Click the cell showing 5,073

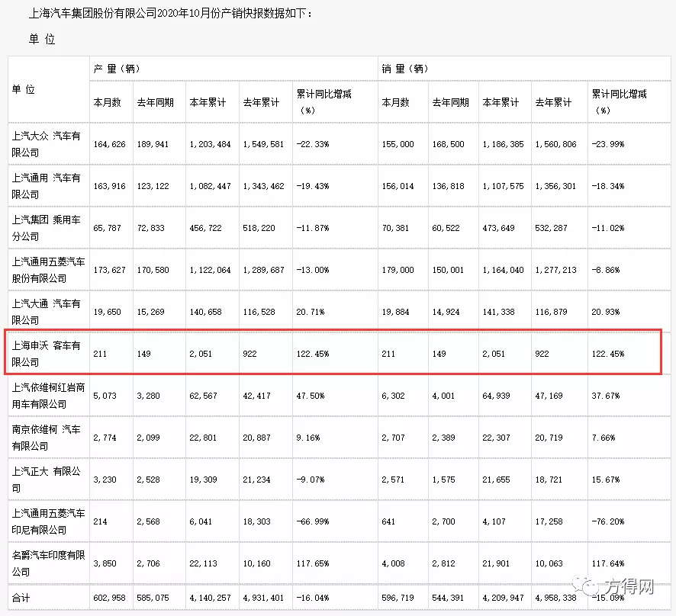[105, 396]
